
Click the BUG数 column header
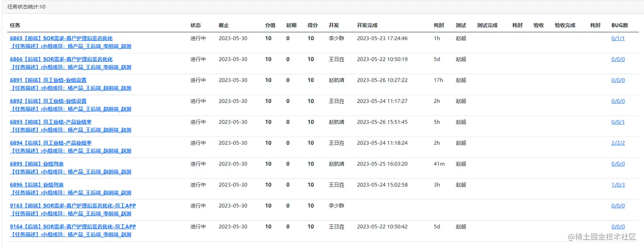(620, 26)
